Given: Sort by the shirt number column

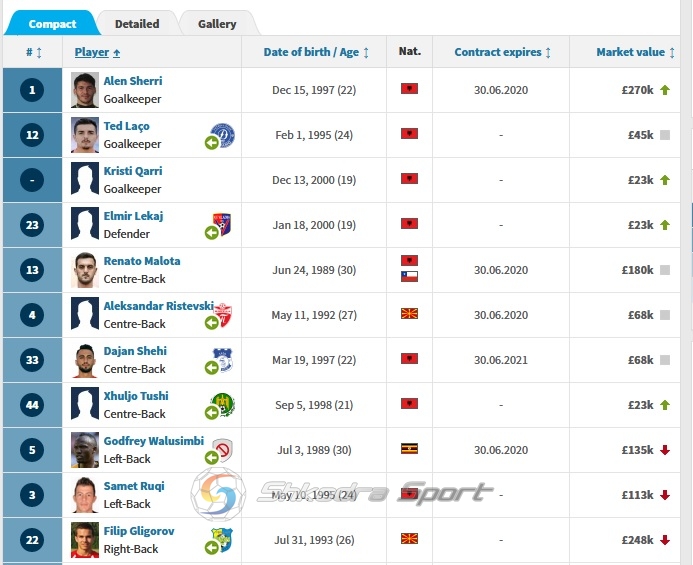Looking at the screenshot, I should 34,52.
